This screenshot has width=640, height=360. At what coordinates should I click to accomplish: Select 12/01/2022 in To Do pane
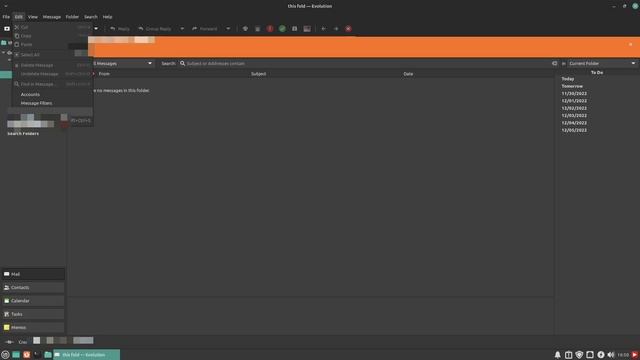(574, 101)
